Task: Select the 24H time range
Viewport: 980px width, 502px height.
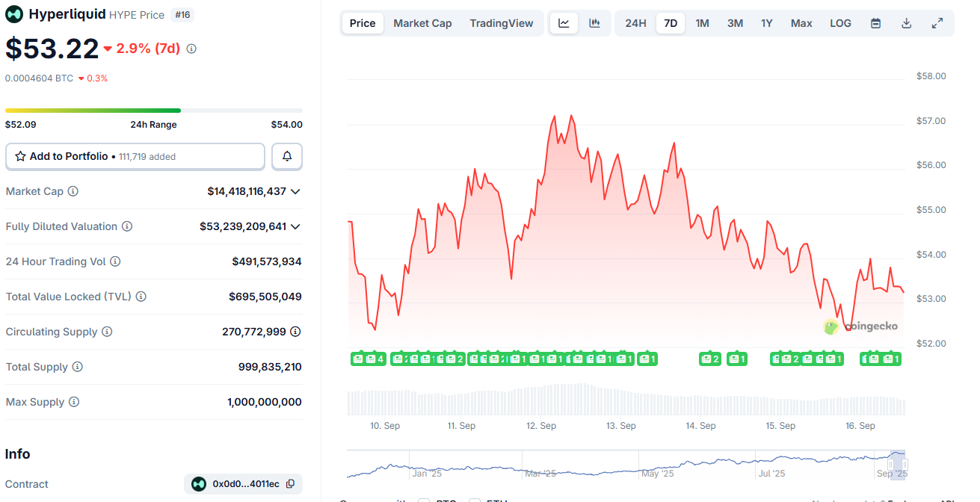Action: pyautogui.click(x=635, y=23)
